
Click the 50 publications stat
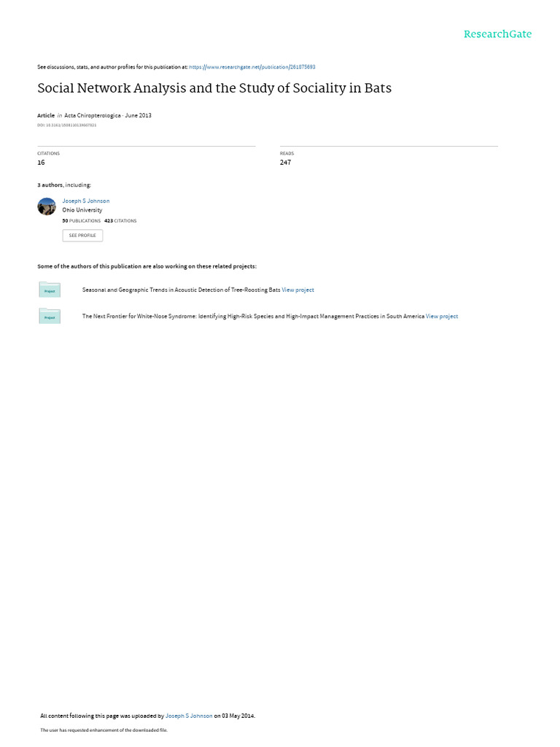coord(82,221)
